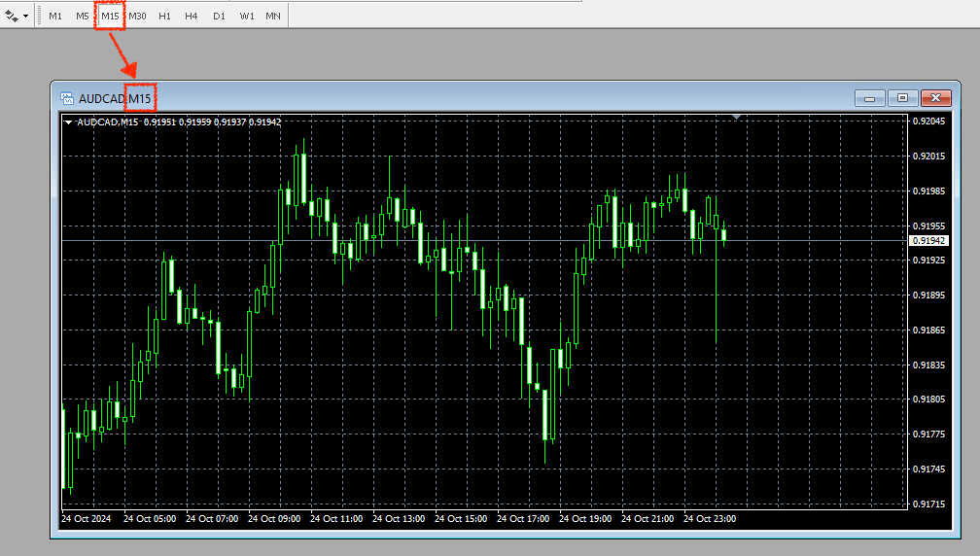This screenshot has width=980, height=556.
Task: Click the 24 Oct 2024 date label
Action: [87, 518]
